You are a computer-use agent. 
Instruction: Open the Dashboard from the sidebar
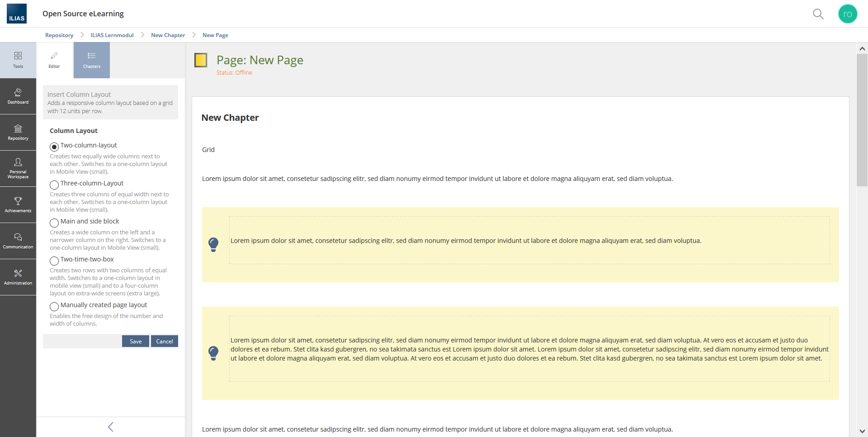coord(18,96)
